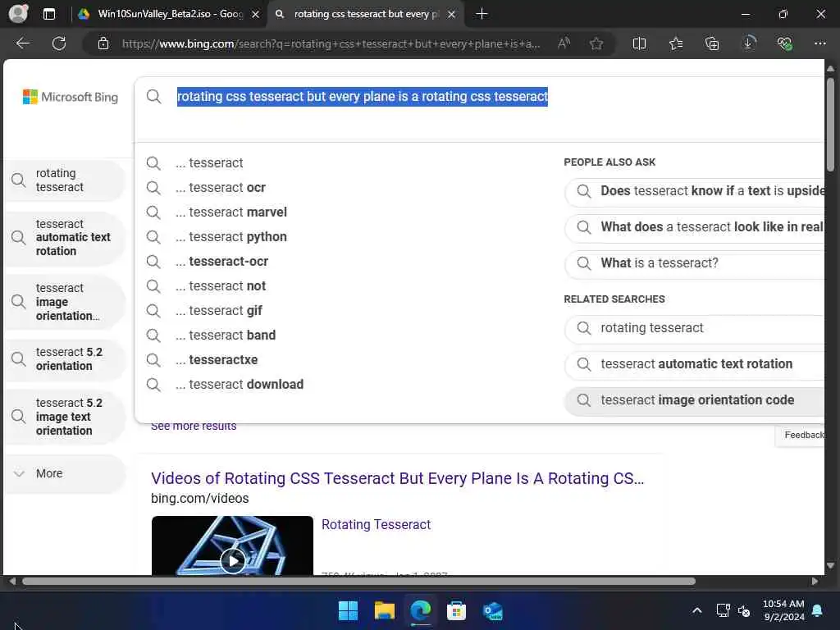Open the Split screen icon
Screen dimensions: 840x630
pos(639,43)
